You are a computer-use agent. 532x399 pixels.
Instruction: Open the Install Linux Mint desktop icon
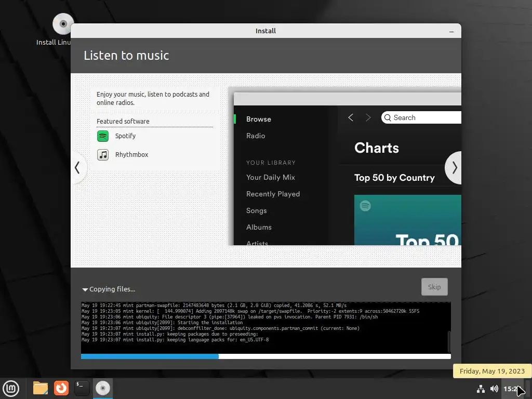(x=63, y=24)
